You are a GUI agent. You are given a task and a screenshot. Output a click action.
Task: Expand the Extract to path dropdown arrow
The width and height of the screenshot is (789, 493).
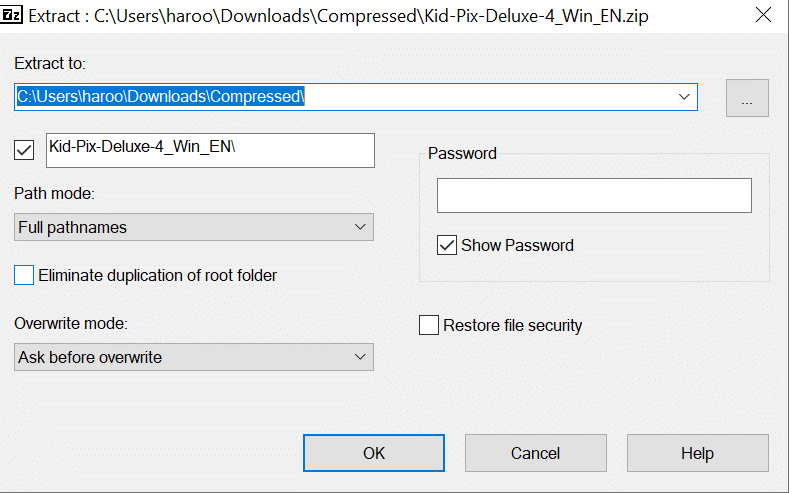[684, 97]
